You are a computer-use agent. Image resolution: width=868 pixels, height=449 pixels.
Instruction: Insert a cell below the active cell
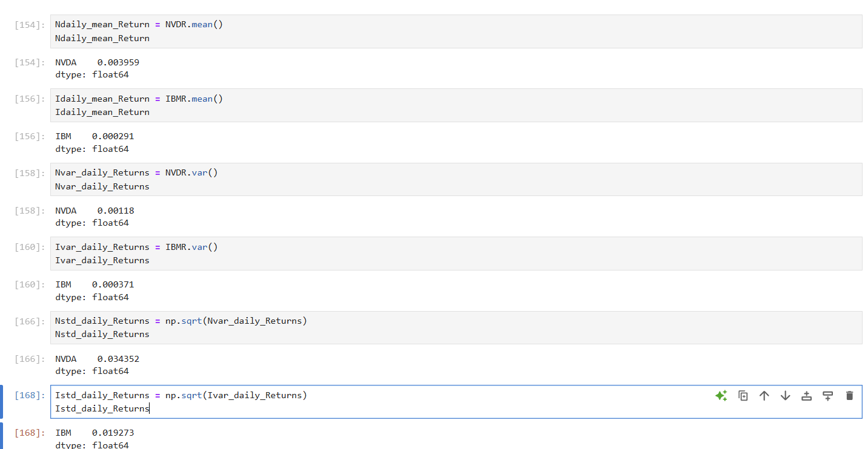pyautogui.click(x=828, y=396)
